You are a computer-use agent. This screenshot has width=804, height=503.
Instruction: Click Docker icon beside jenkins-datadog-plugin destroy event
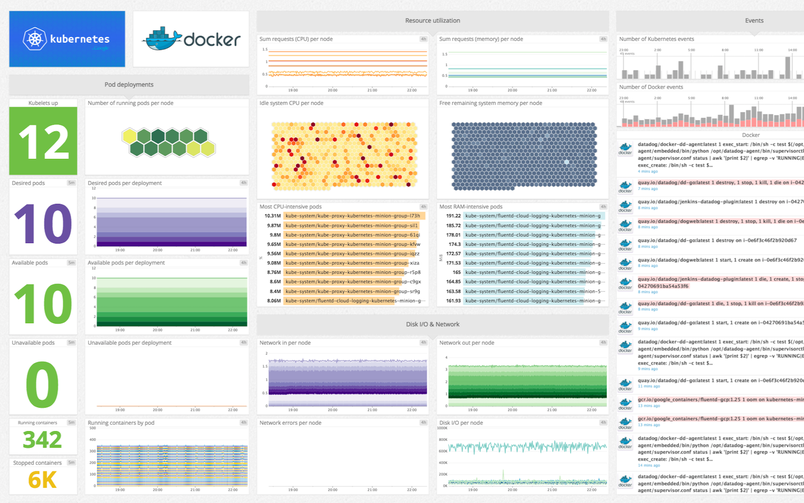[x=625, y=205]
